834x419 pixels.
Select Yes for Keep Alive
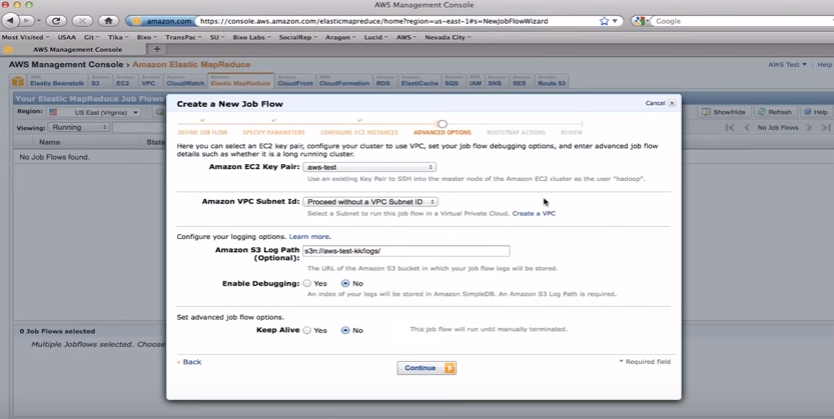click(307, 330)
